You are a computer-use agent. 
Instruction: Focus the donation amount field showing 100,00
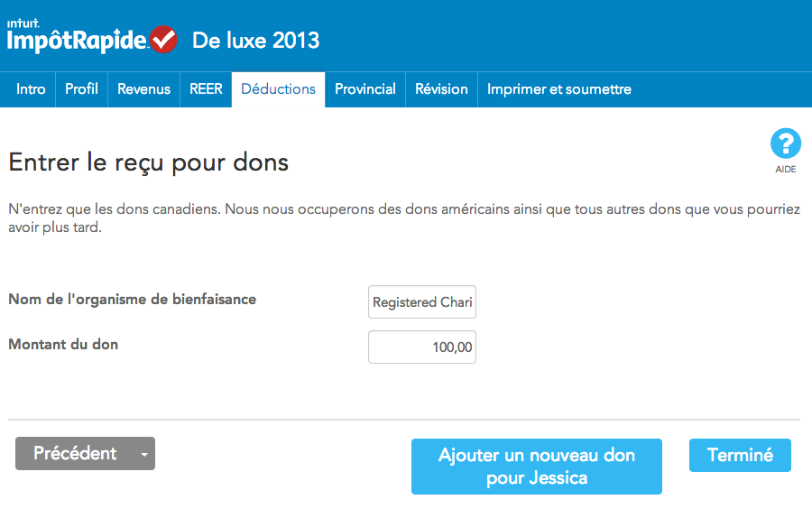click(x=422, y=347)
